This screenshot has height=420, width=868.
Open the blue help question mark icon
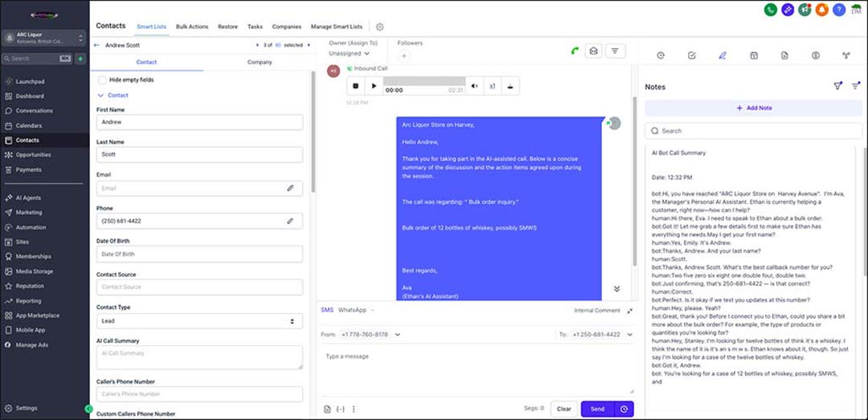(x=839, y=10)
